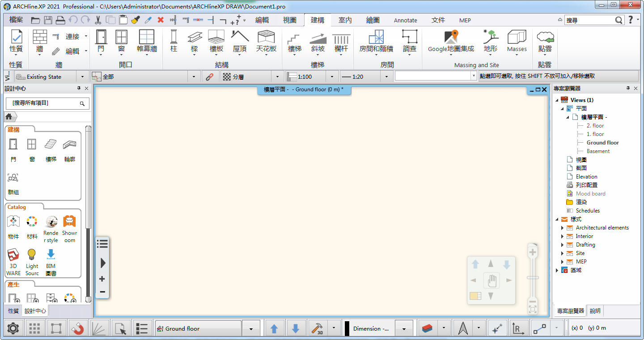Toggle the angle lines tracking button

(99, 328)
